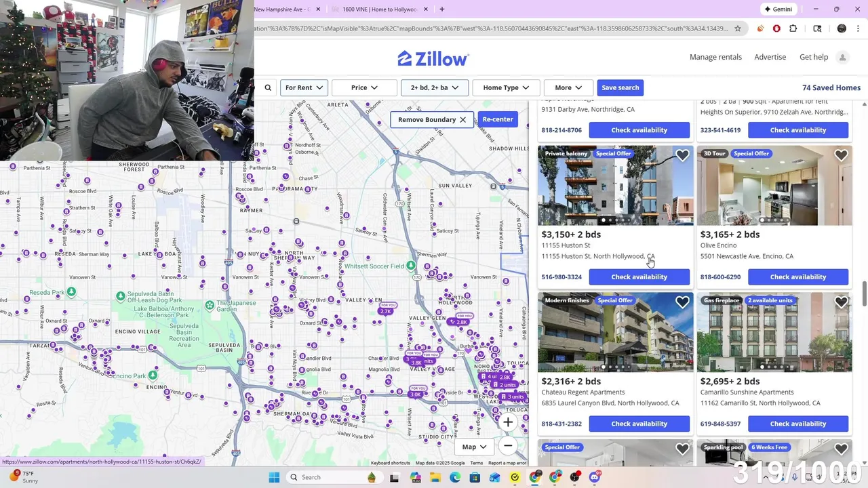Check availability for 9131 Darby Ave

tap(639, 130)
